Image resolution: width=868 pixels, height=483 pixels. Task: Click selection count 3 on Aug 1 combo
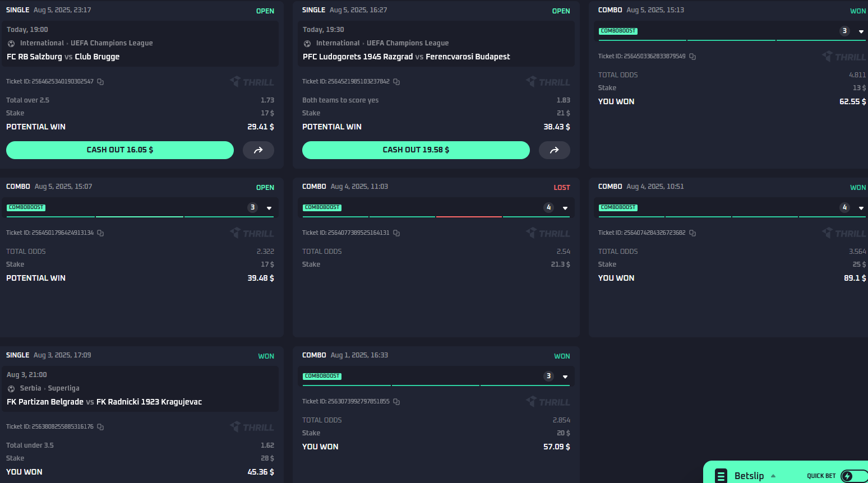click(549, 376)
